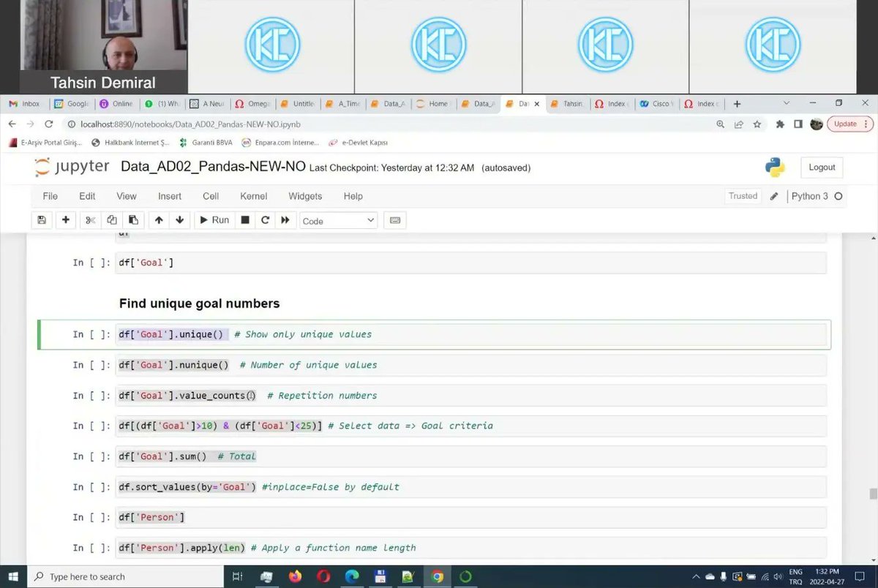Move selected cell down arrow
878x588 pixels.
[x=180, y=220]
